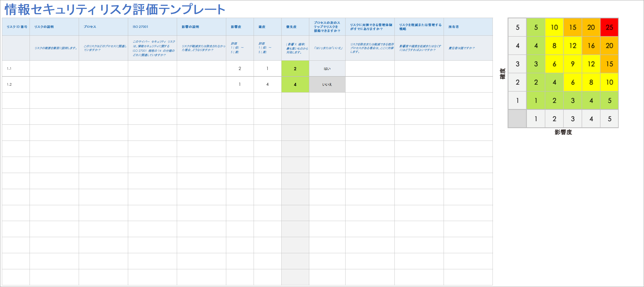Select risk ID cell 1.2
Image resolution: width=644 pixels, height=287 pixels.
click(x=16, y=84)
